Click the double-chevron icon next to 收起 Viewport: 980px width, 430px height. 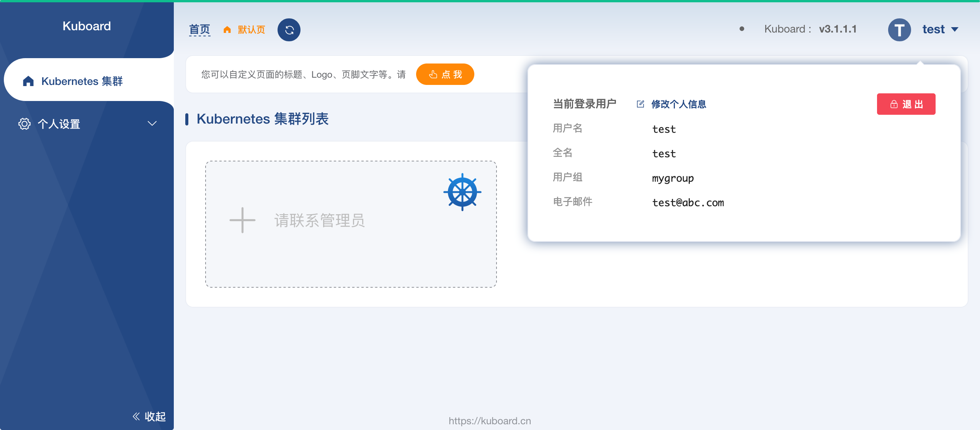tap(136, 416)
